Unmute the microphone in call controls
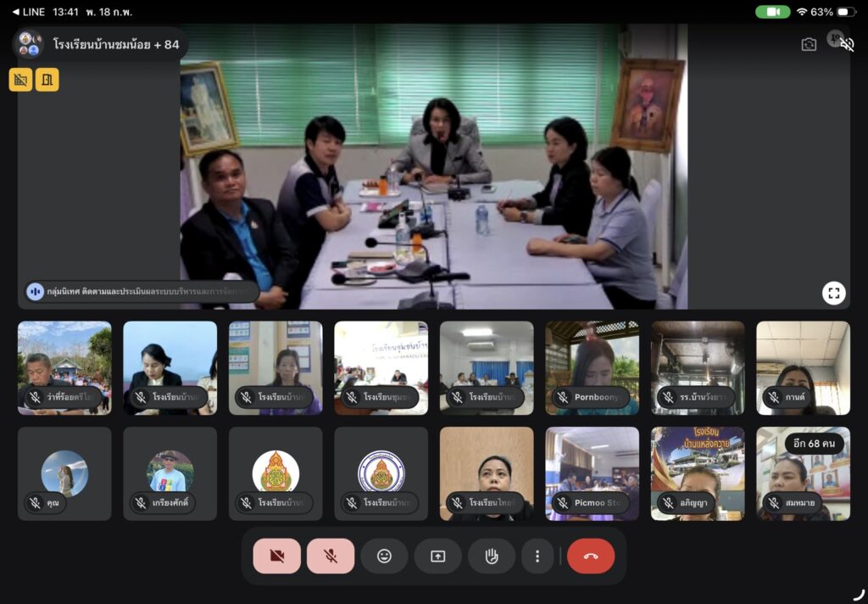 tap(331, 556)
